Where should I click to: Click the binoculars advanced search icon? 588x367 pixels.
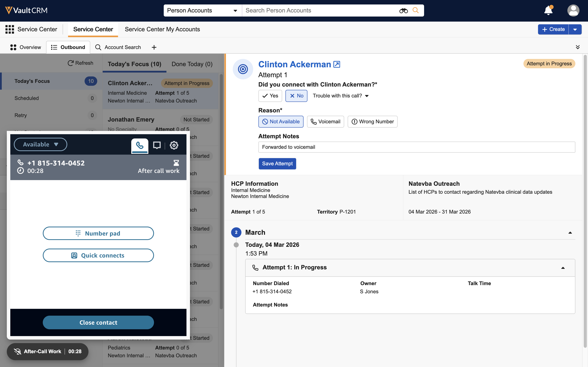point(403,11)
